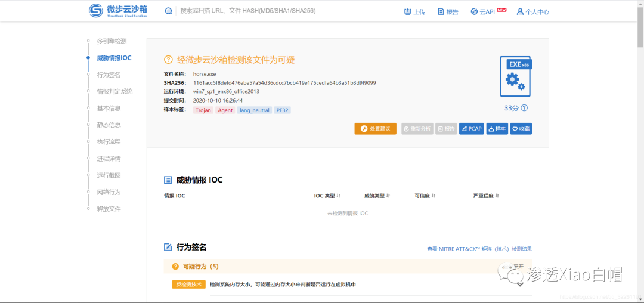644x303 pixels.
Task: Click the 33分 score text
Action: point(512,108)
